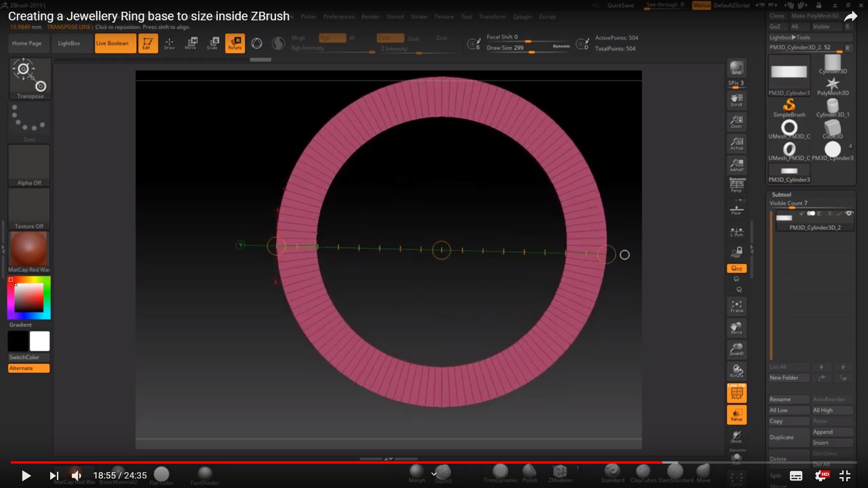Image resolution: width=868 pixels, height=488 pixels.
Task: Adjust the Focal Shift slider
Action: tap(528, 38)
